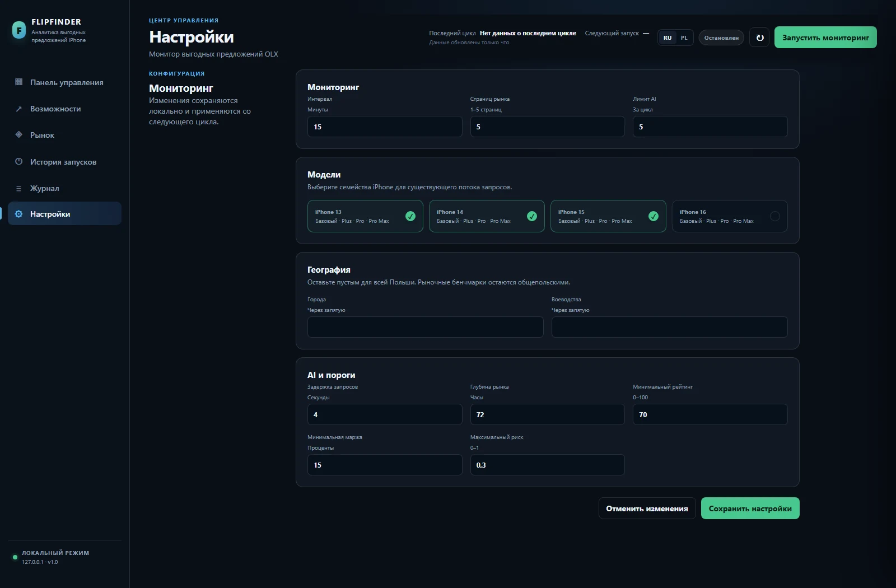The height and width of the screenshot is (588, 896).
Task: Open История запусков page
Action: 64,162
